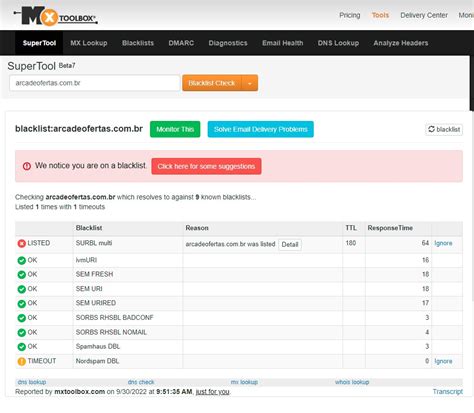Click the Monitor This button
Screen dimensions: 474x413
[175, 129]
